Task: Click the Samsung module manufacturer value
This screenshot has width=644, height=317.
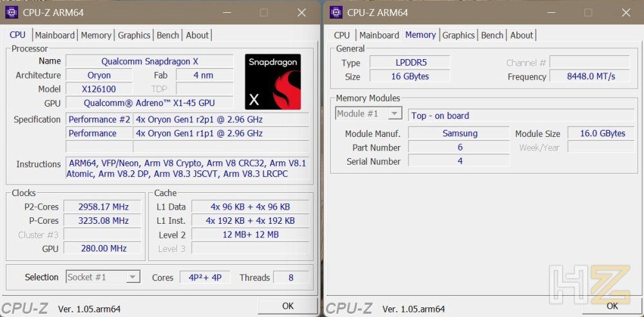Action: click(459, 133)
